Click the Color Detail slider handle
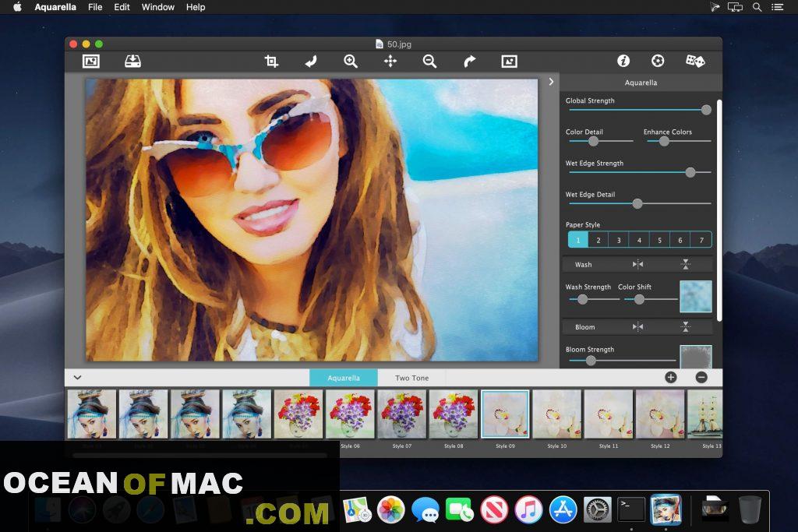The height and width of the screenshot is (532, 798). 593,142
